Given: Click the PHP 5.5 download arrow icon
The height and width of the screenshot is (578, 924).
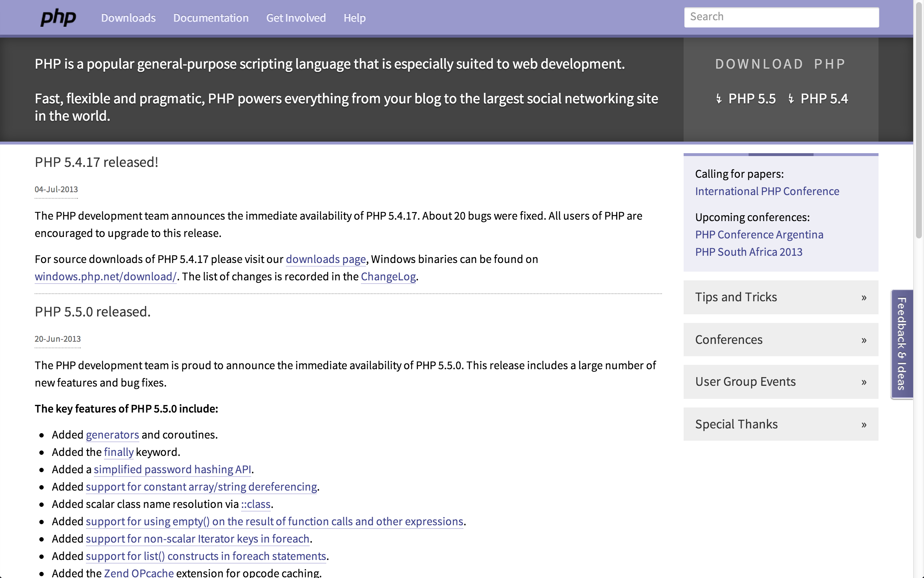Looking at the screenshot, I should (719, 99).
